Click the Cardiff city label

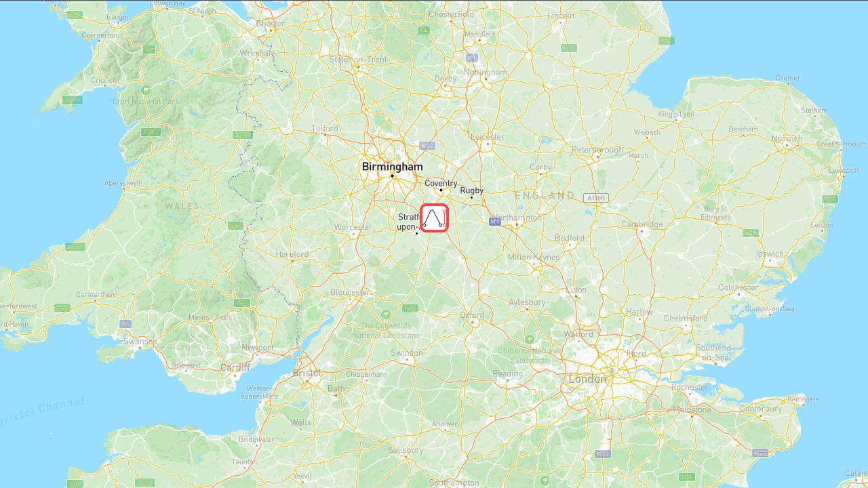tap(235, 367)
